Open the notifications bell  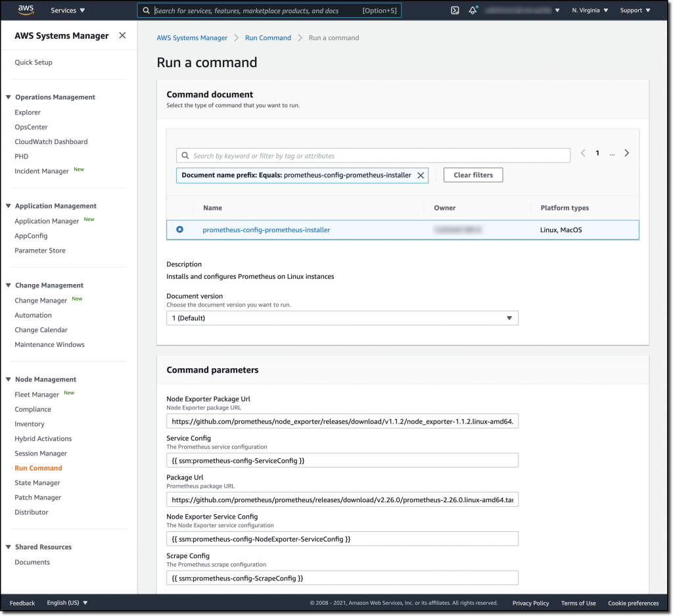point(473,10)
